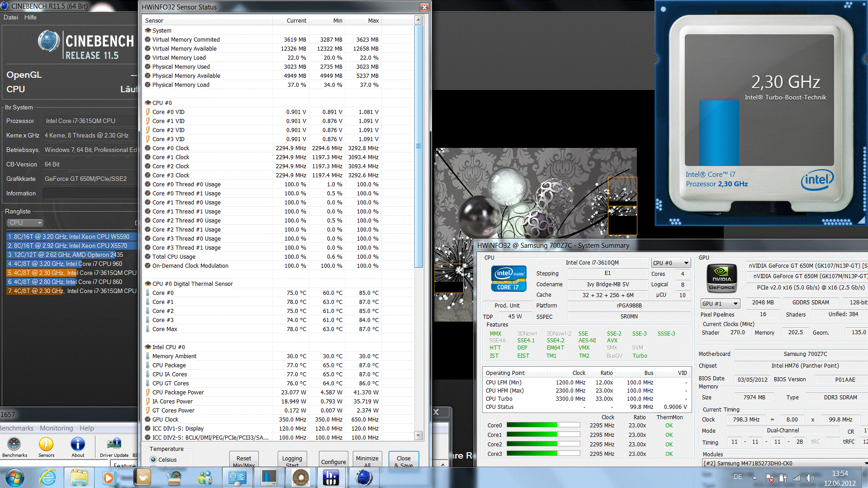Open the Hilfe menu in Cinebench

point(30,17)
